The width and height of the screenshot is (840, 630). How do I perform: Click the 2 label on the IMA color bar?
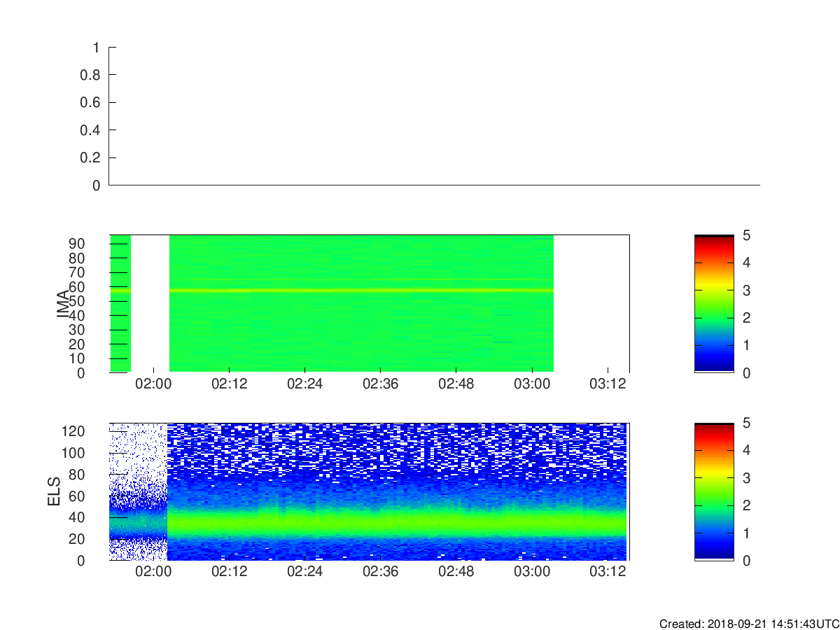pos(745,318)
